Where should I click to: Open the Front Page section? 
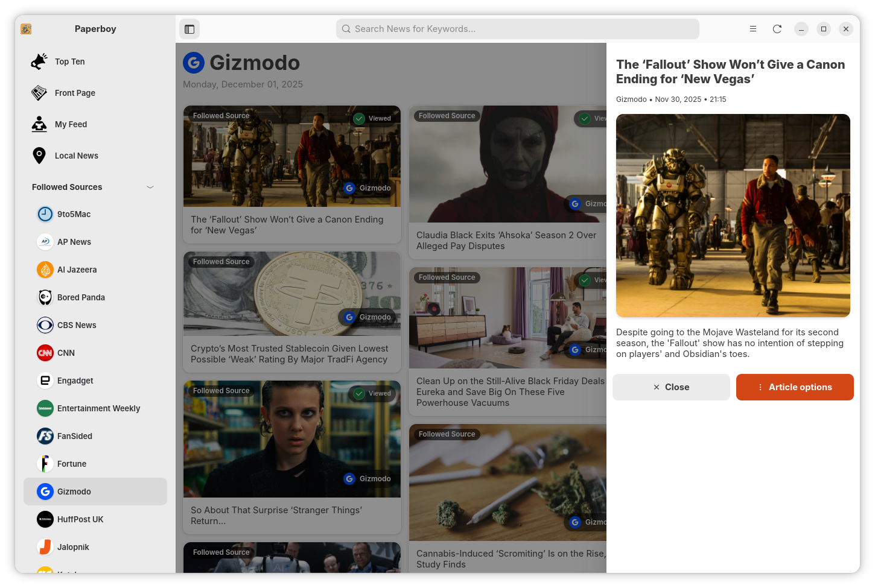point(75,93)
